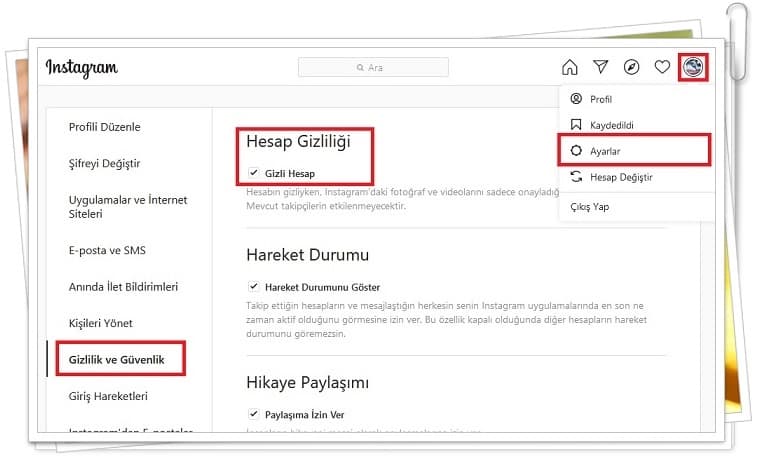Click Hesap Değiştir switch icon
757x457 pixels.
pyautogui.click(x=576, y=177)
